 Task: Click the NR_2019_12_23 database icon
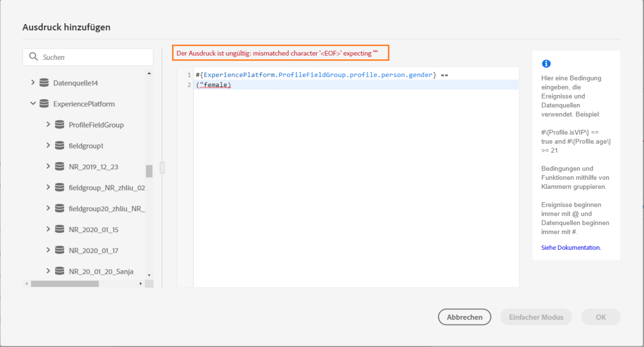click(59, 166)
